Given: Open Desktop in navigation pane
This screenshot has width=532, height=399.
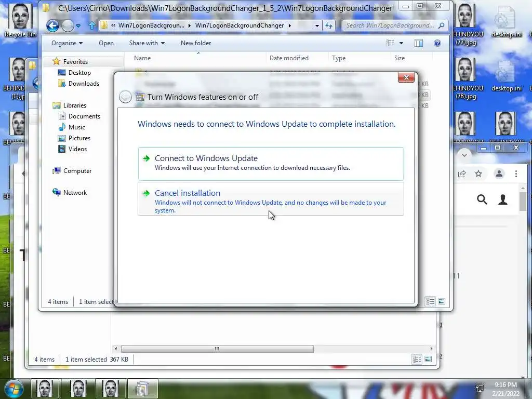Looking at the screenshot, I should point(79,73).
